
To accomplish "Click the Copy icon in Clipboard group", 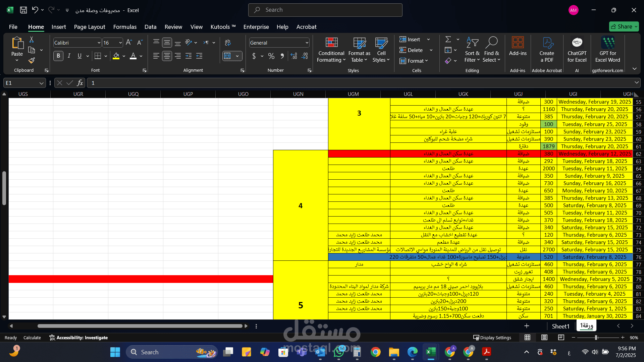I will (x=32, y=50).
